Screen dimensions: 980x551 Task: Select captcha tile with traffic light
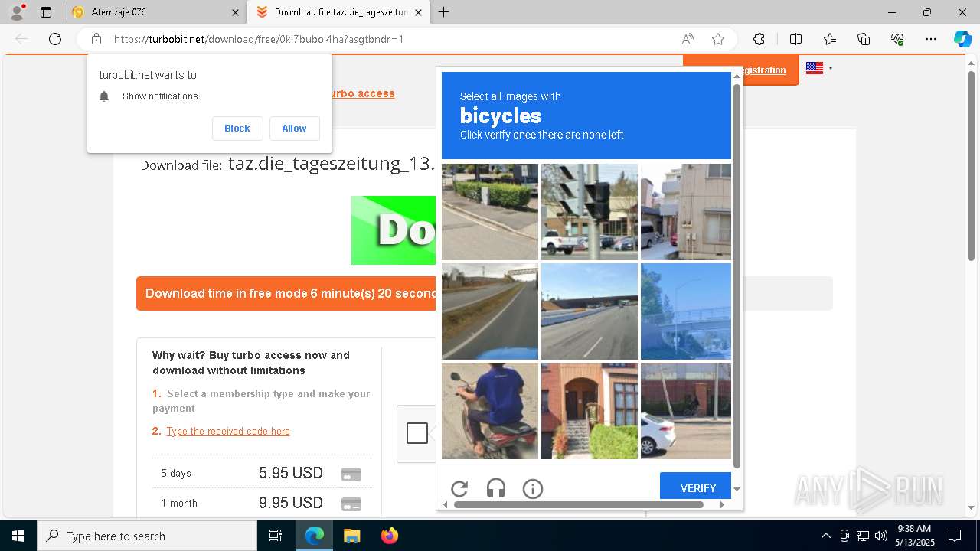(590, 212)
